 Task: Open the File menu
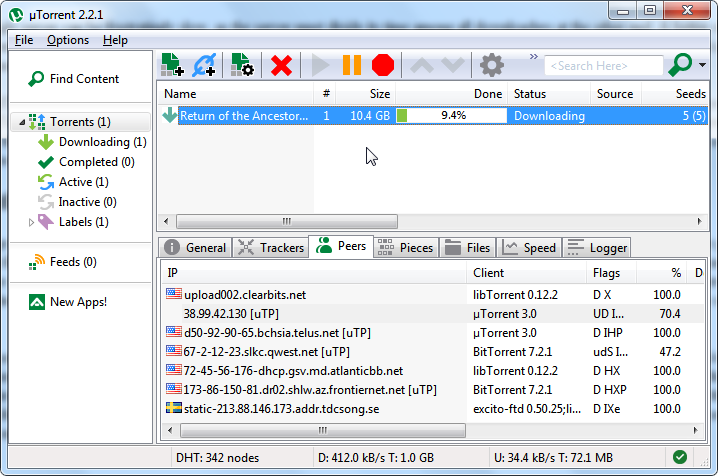(x=24, y=40)
